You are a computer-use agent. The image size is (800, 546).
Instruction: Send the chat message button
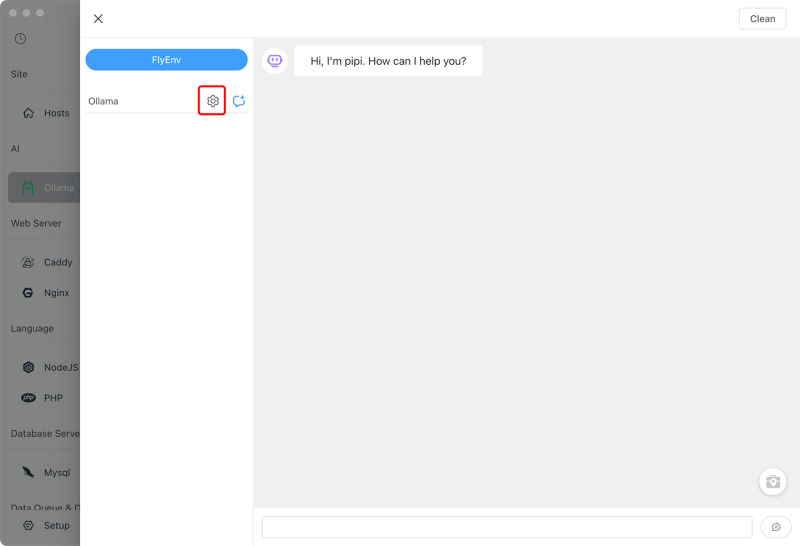pyautogui.click(x=776, y=527)
